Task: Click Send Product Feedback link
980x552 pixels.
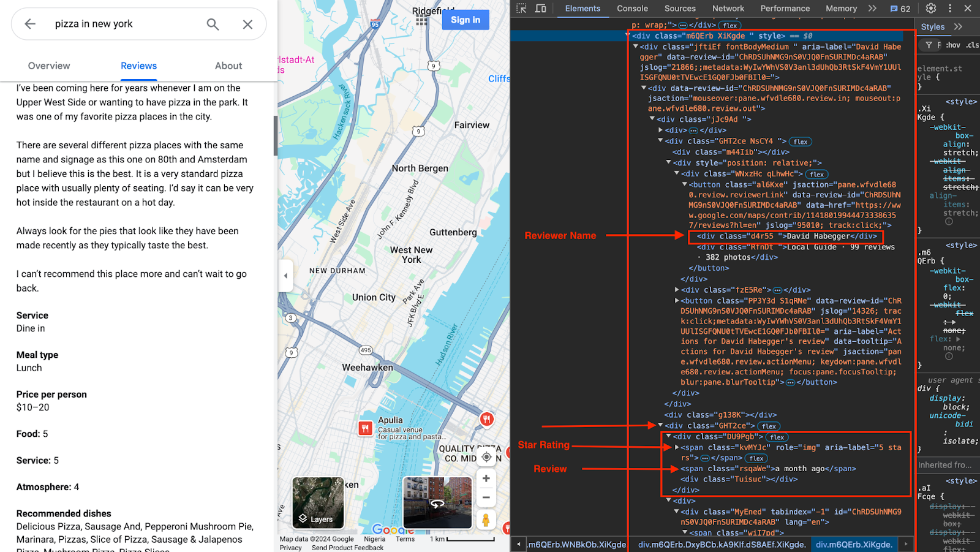Action: (347, 548)
